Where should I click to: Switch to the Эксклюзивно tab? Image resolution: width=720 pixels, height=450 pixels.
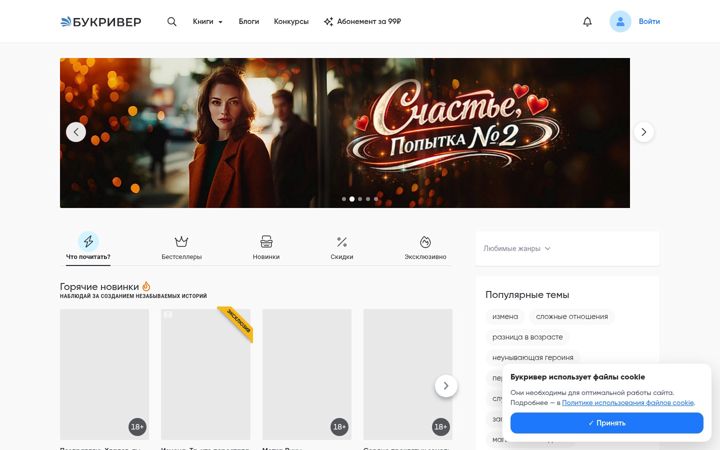(426, 247)
